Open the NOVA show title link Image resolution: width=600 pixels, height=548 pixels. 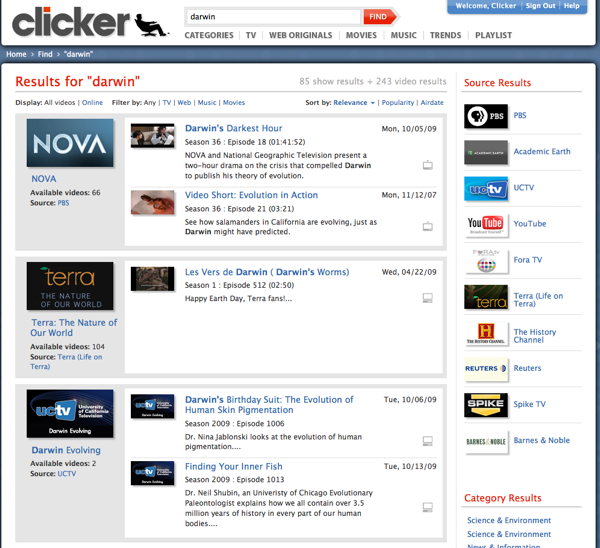pyautogui.click(x=44, y=179)
